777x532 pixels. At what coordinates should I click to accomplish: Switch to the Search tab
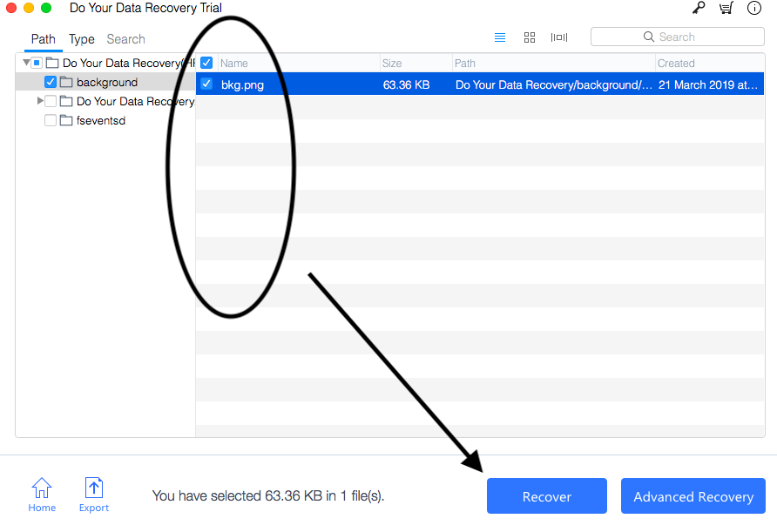click(125, 39)
